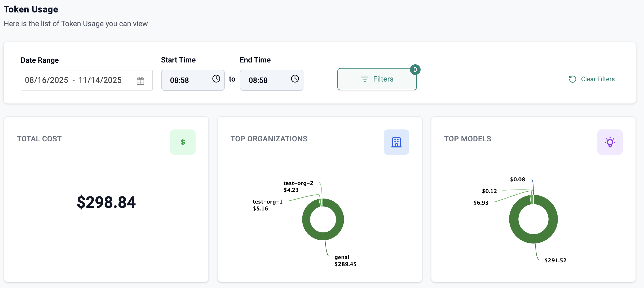
Task: Click the Clear Filters link
Action: (x=598, y=79)
